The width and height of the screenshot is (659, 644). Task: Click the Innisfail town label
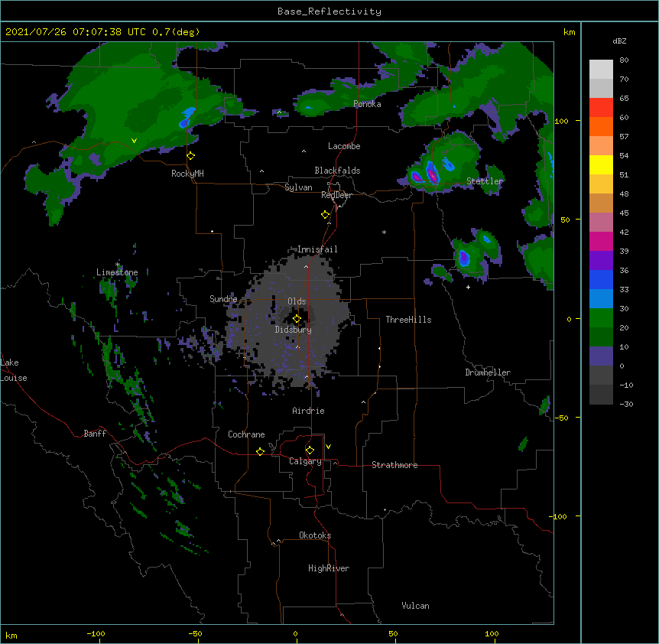pos(317,249)
